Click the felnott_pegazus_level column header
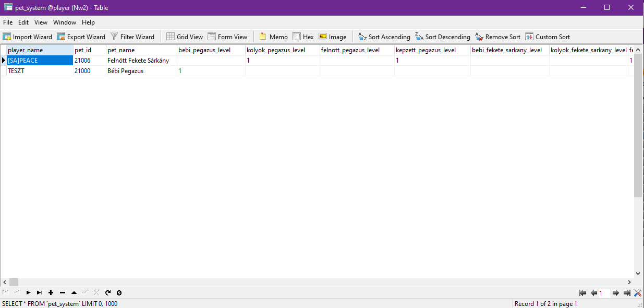The width and height of the screenshot is (644, 308). coord(357,50)
